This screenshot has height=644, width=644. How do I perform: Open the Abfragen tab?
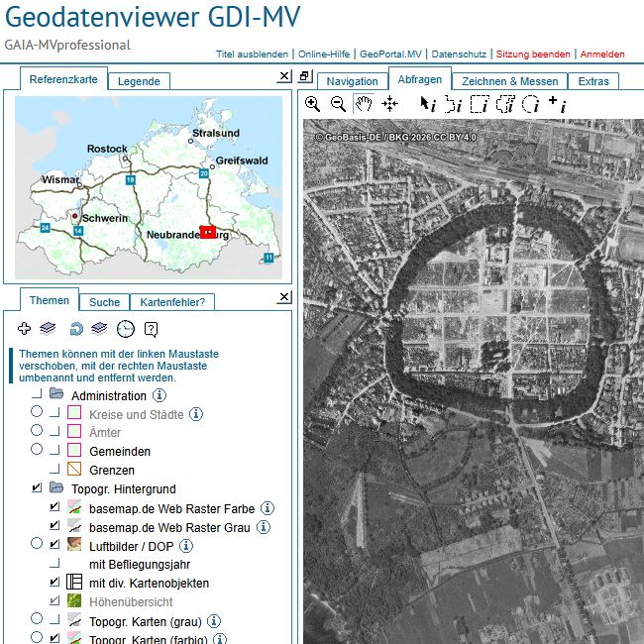tap(420, 79)
